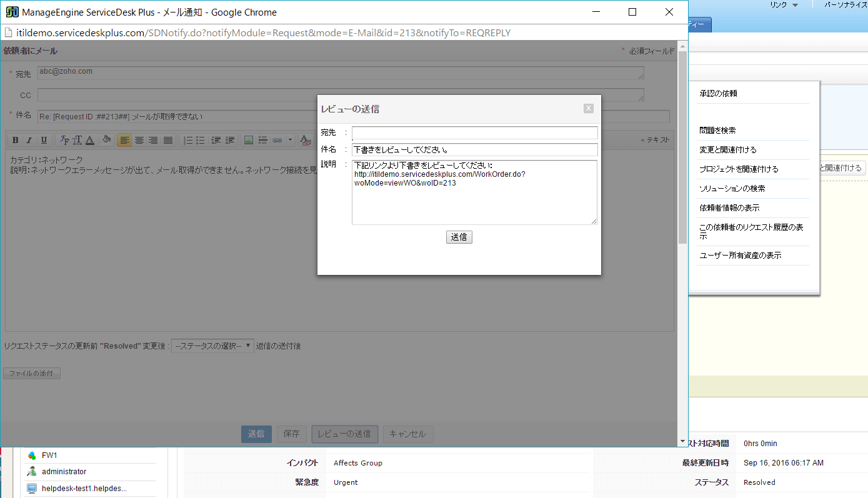
Task: Open the font size picker icon
Action: 77,140
